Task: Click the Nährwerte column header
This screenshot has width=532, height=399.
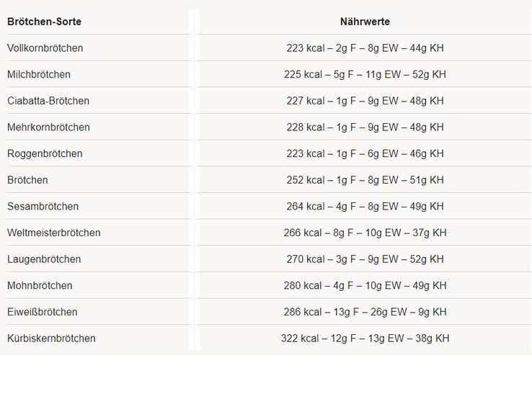Action: 365,22
